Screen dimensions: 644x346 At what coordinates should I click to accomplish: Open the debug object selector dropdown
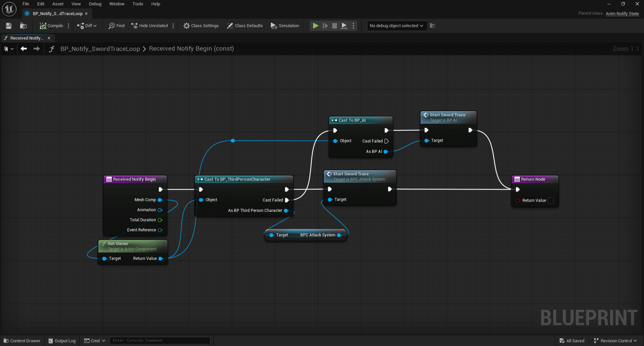[397, 26]
